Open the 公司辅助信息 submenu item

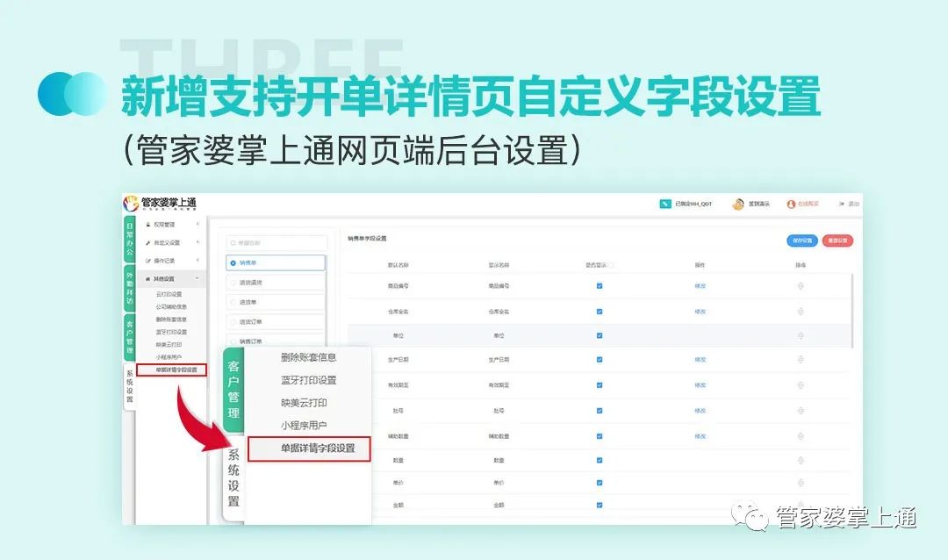171,306
